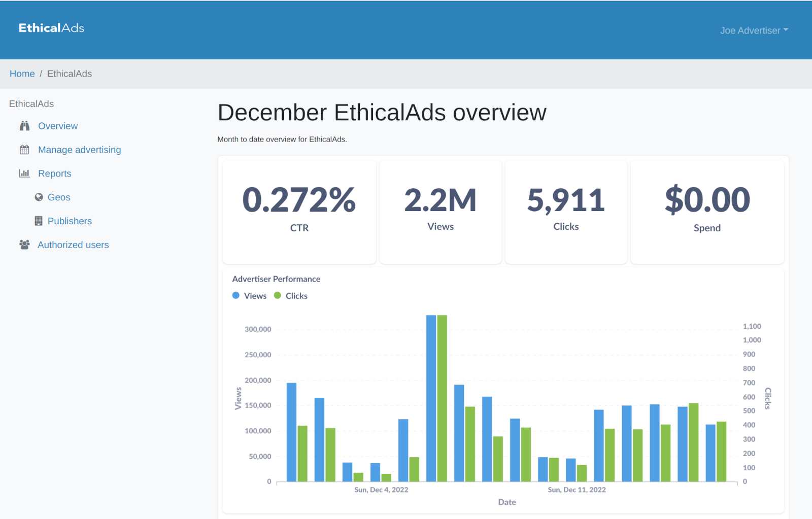This screenshot has height=519, width=812.
Task: Click the 'EthicalAds' sidebar section heading
Action: coord(31,103)
